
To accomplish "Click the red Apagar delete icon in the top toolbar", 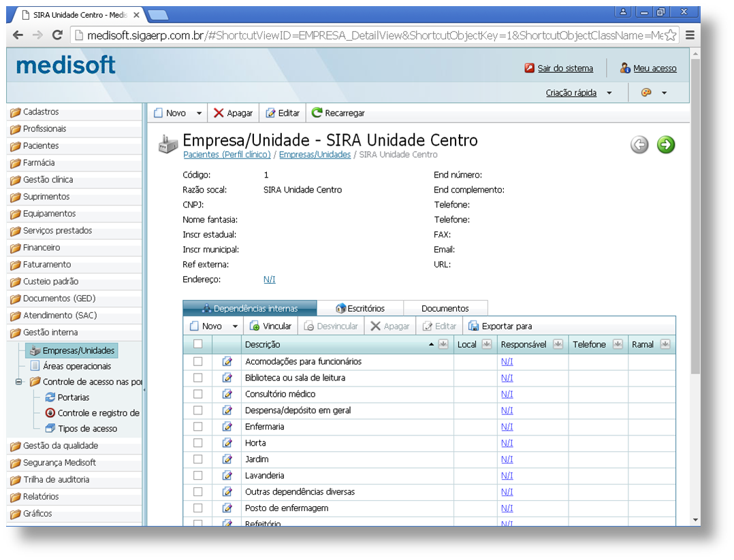I will click(219, 113).
